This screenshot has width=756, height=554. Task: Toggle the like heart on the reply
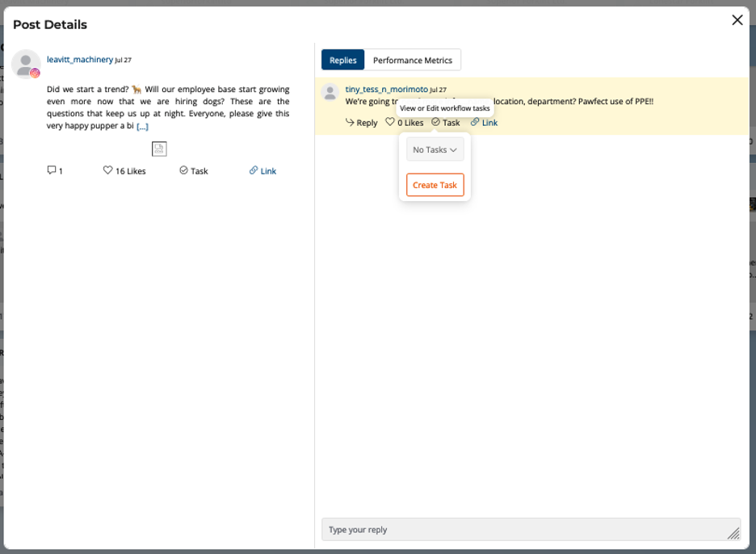pos(391,122)
